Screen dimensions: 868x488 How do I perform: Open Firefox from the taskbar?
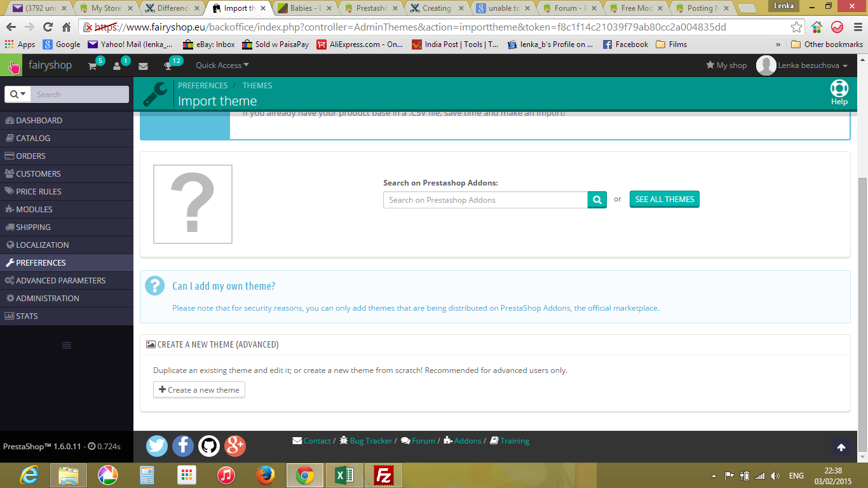266,475
